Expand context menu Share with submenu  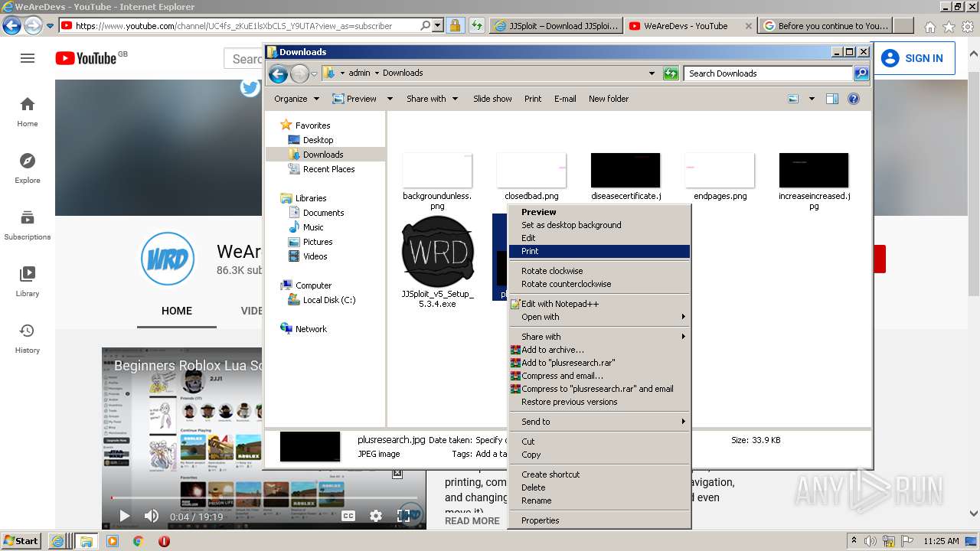tap(599, 337)
